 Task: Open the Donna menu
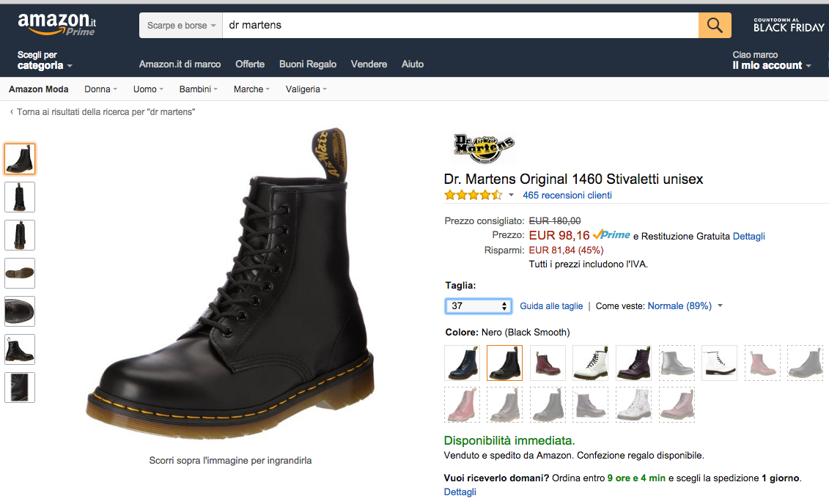[x=100, y=89]
